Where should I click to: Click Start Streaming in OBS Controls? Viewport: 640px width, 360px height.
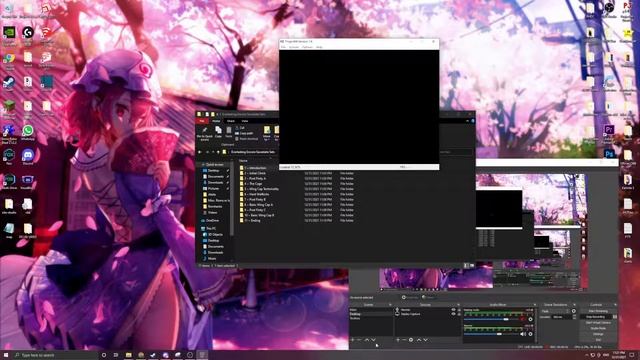[x=598, y=311]
